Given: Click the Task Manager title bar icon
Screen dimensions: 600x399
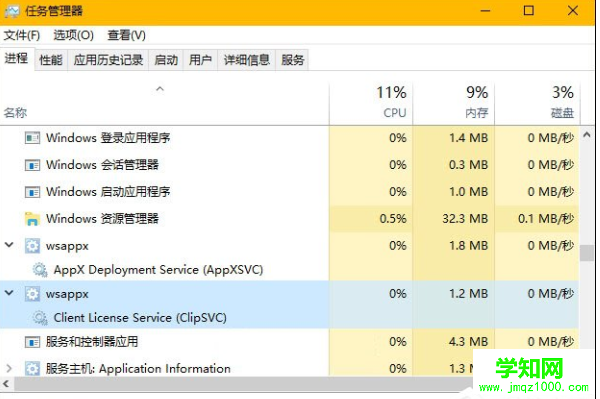Looking at the screenshot, I should click(12, 11).
